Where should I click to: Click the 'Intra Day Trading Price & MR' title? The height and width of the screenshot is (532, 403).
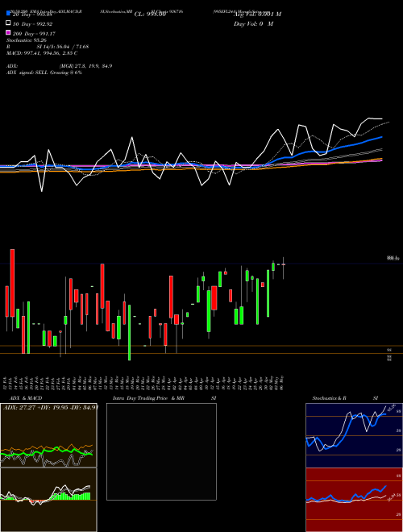coord(148,398)
